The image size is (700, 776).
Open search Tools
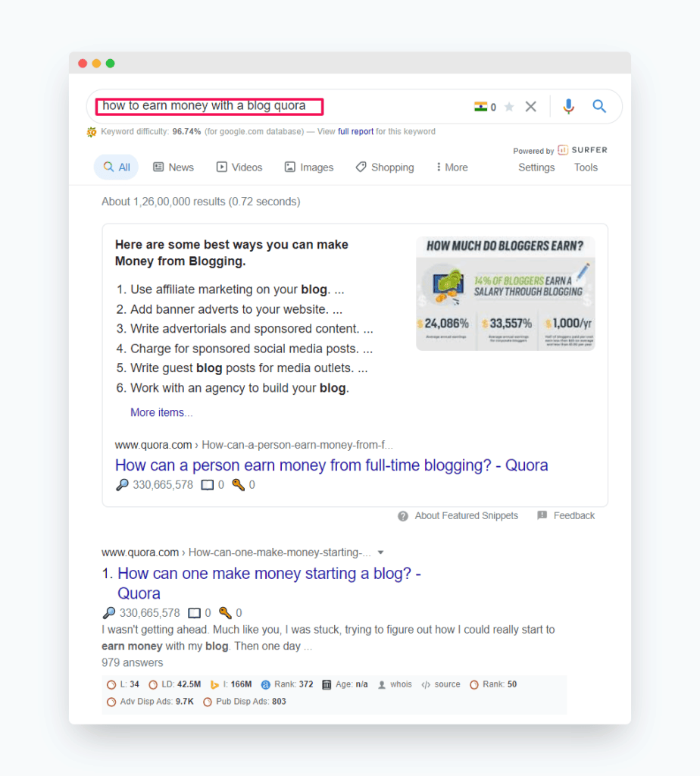(x=586, y=167)
